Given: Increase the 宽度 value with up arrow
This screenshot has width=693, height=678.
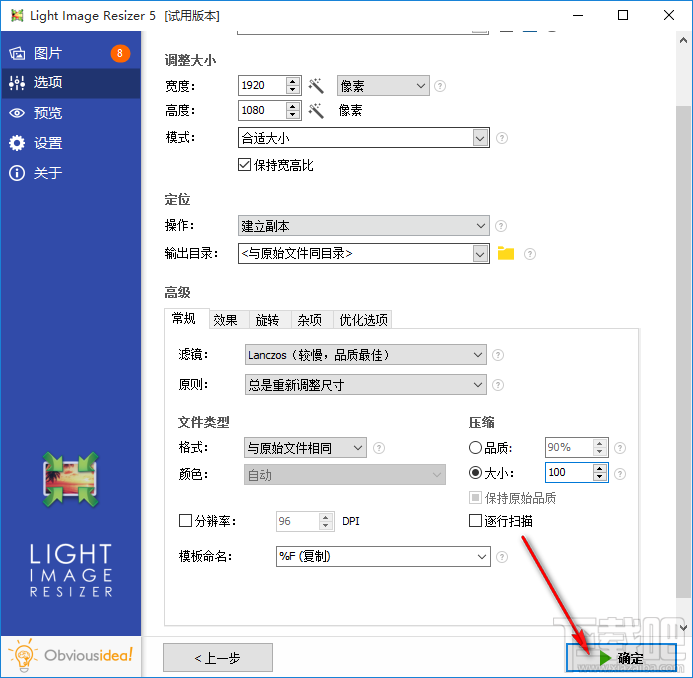Looking at the screenshot, I should tap(293, 81).
